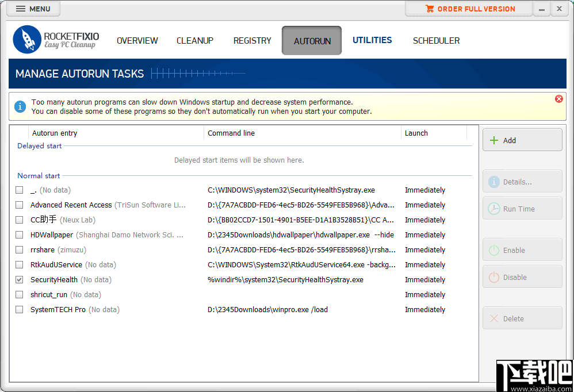Dismiss the info banner with red X
This screenshot has width=574, height=392.
point(558,99)
